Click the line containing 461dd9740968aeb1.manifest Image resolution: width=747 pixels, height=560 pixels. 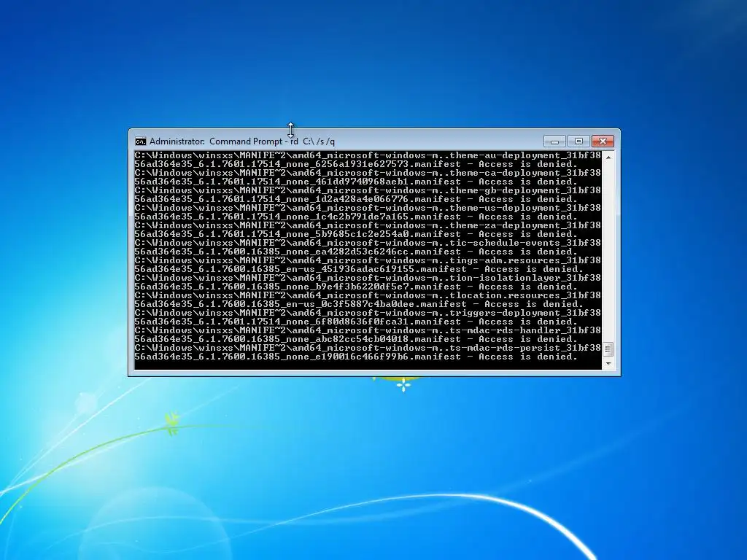(356, 182)
